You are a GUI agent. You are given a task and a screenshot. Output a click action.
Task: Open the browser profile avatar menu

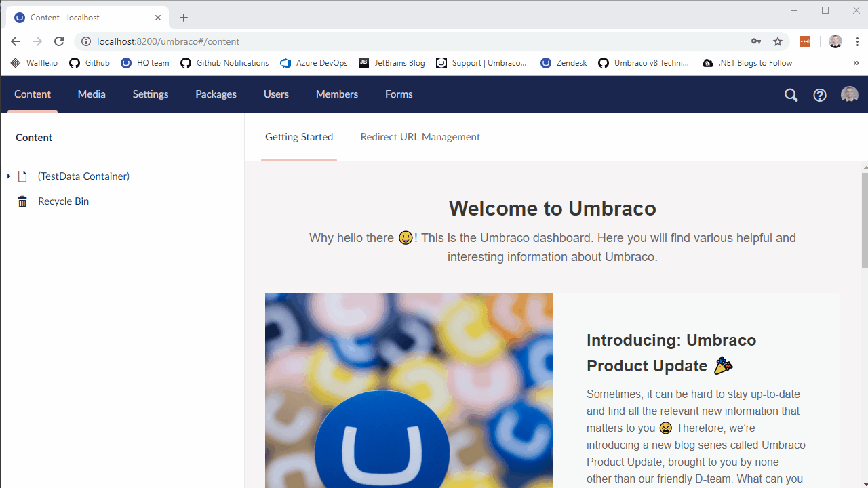835,41
